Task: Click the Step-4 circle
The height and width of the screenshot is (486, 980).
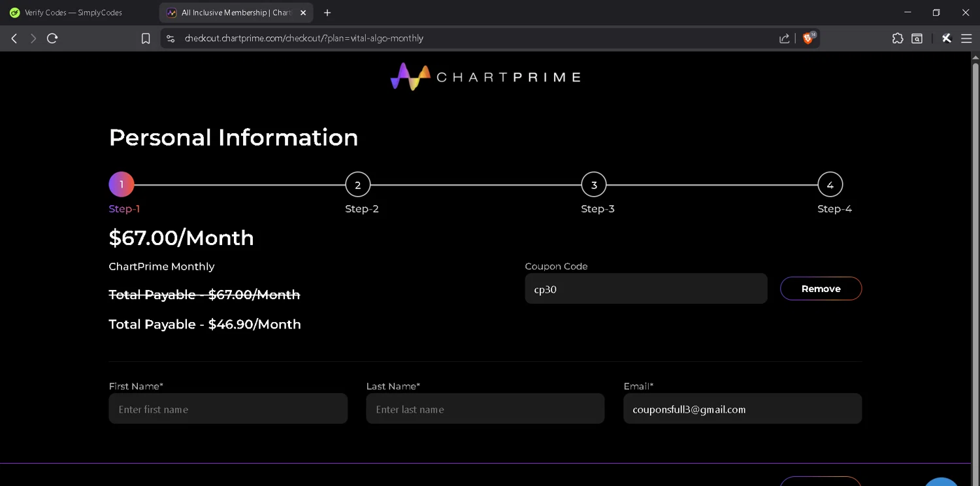Action: pyautogui.click(x=830, y=185)
